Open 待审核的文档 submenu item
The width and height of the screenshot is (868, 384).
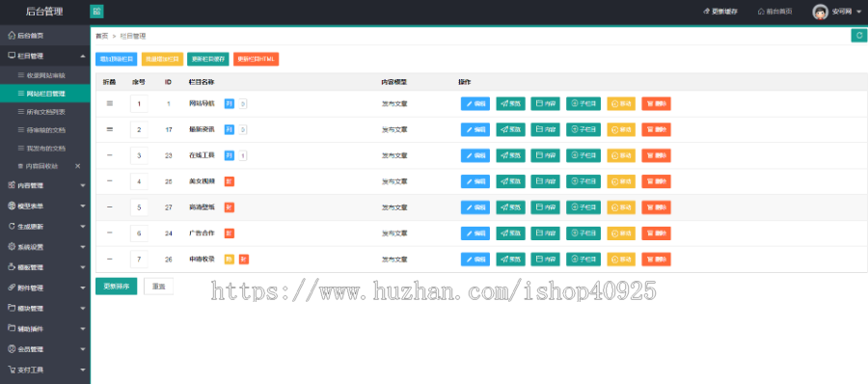(44, 130)
